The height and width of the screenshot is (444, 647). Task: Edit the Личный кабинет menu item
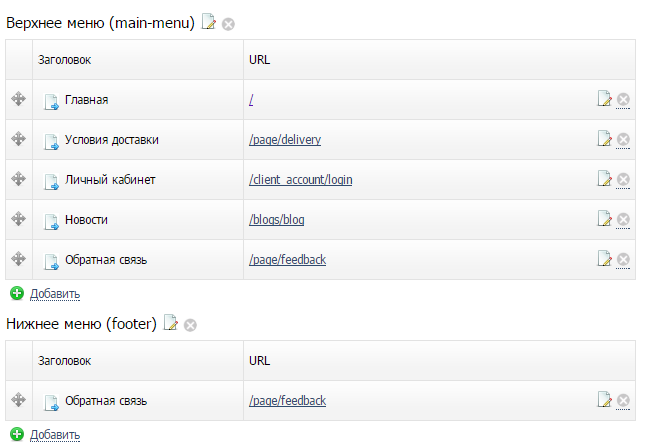604,179
